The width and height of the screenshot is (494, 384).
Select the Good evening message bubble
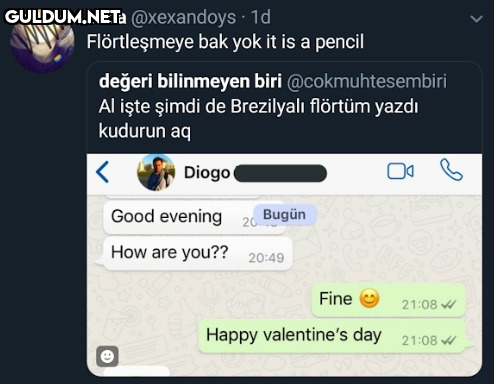(x=194, y=217)
